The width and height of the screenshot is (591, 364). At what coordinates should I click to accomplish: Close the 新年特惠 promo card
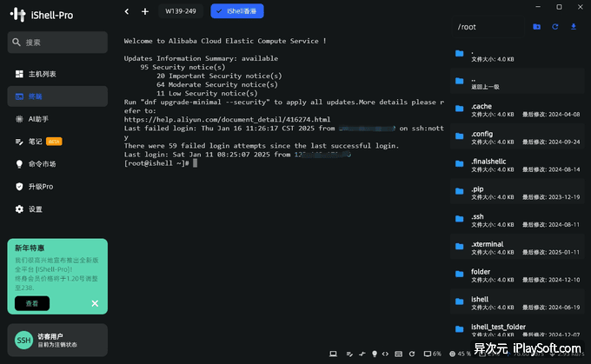tap(95, 303)
